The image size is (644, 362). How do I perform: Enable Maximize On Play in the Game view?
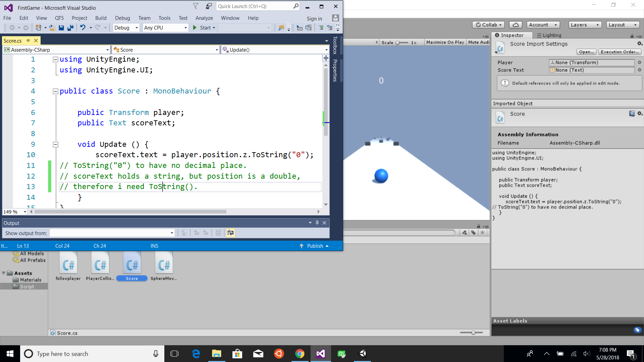click(x=445, y=42)
